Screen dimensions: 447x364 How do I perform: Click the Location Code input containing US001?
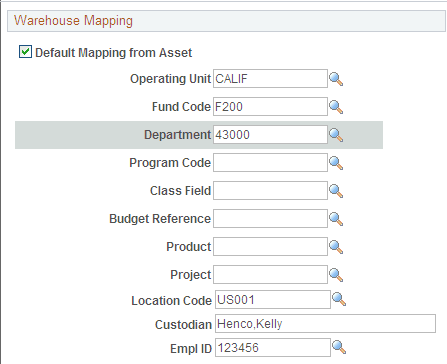click(x=273, y=300)
